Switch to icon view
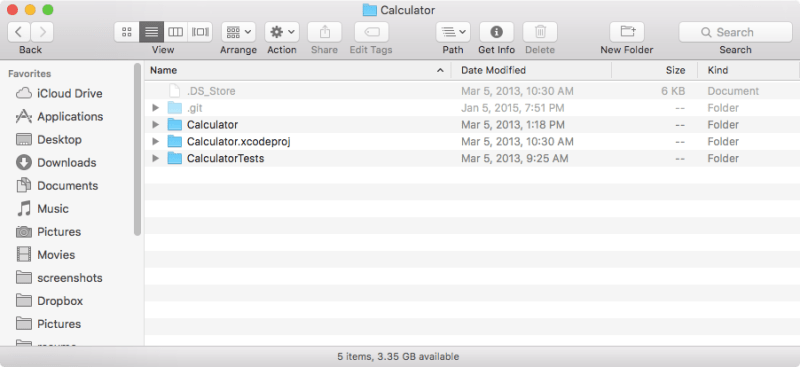 [x=127, y=32]
